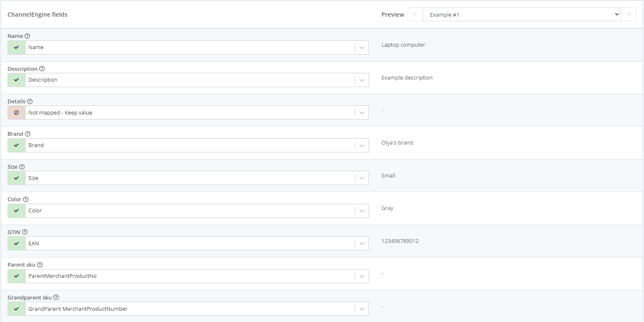Open the Details field help tooltip icon
644x322 pixels.
pyautogui.click(x=30, y=101)
